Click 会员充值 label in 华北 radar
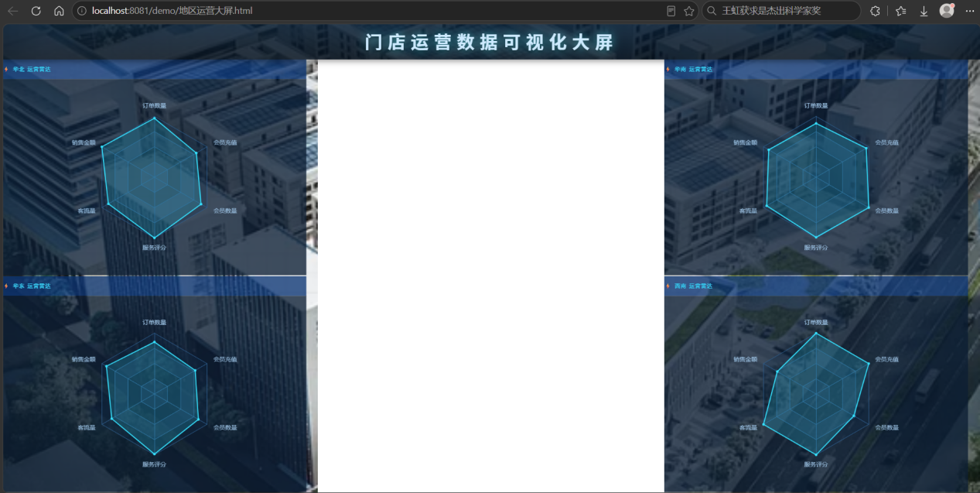The height and width of the screenshot is (493, 980). 225,142
